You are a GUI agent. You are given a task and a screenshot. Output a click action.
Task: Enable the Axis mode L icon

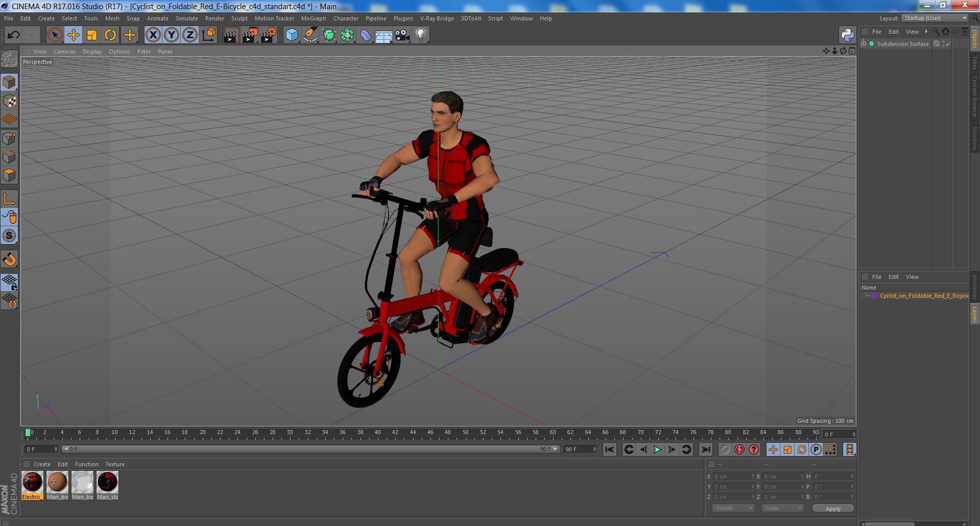point(9,199)
